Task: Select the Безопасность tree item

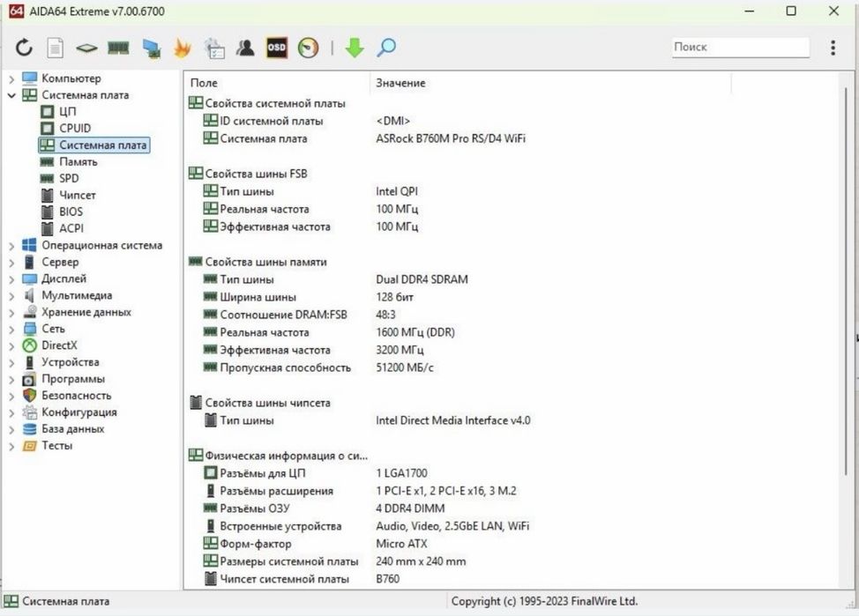Action: pyautogui.click(x=76, y=396)
